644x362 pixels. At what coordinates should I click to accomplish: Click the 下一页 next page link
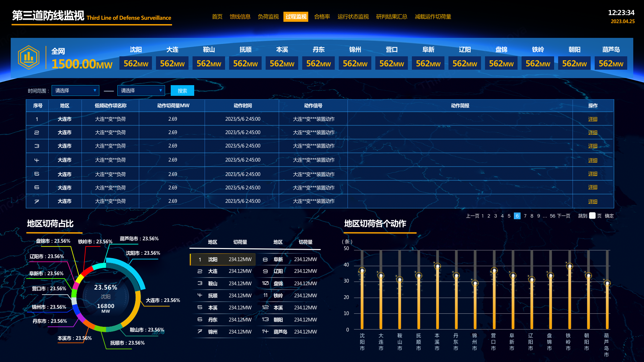tap(563, 216)
